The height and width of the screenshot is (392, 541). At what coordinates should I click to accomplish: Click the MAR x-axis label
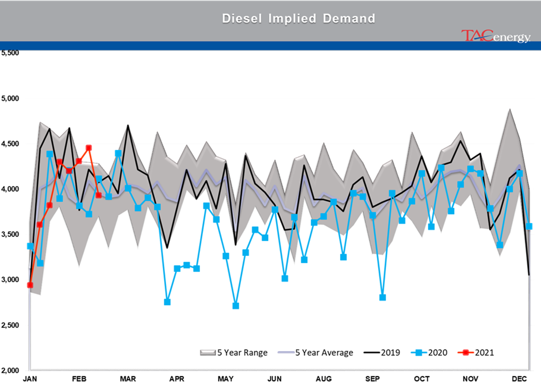[128, 379]
